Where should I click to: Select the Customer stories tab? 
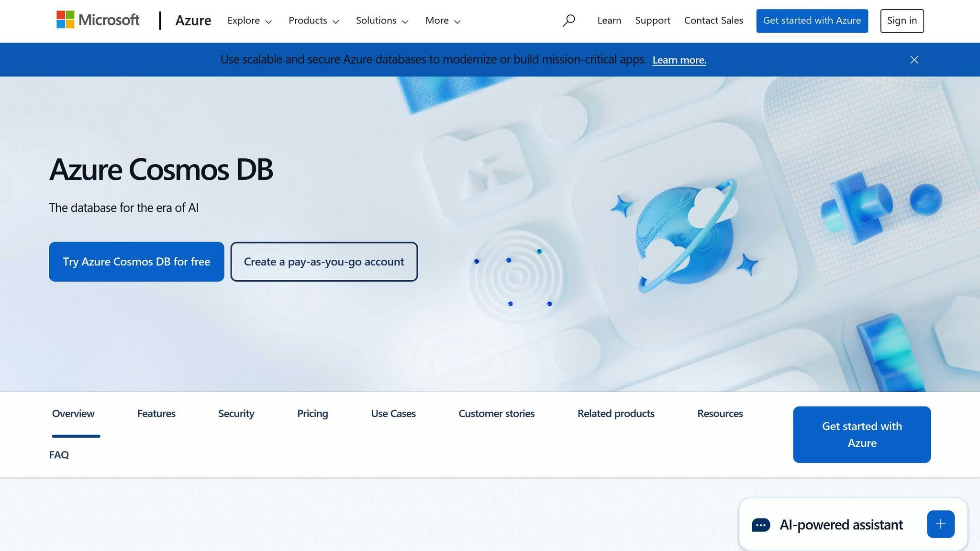(x=496, y=413)
